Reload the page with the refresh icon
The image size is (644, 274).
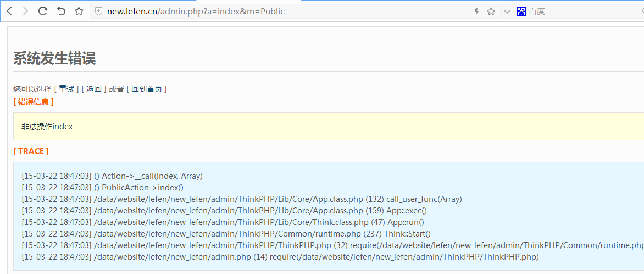pyautogui.click(x=43, y=12)
